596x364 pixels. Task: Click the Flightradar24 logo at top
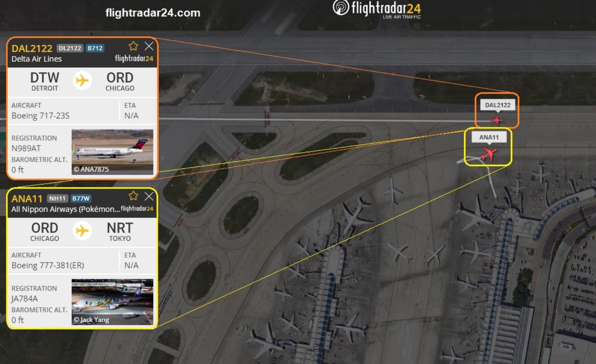click(x=377, y=9)
